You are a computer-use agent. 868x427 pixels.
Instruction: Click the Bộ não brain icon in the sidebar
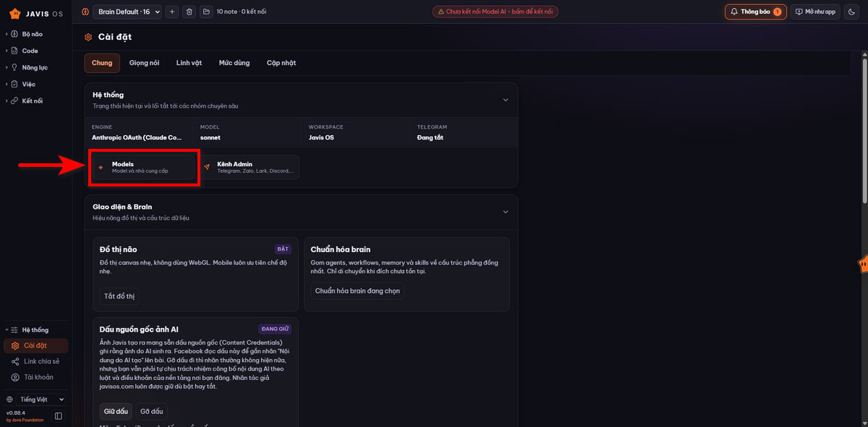[x=15, y=34]
